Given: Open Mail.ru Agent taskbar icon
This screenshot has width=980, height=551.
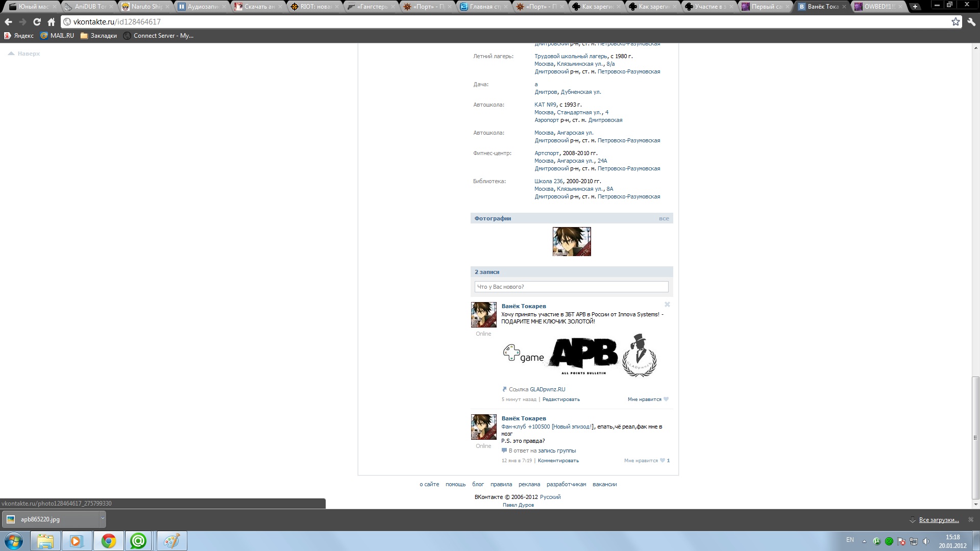Looking at the screenshot, I should tap(138, 541).
